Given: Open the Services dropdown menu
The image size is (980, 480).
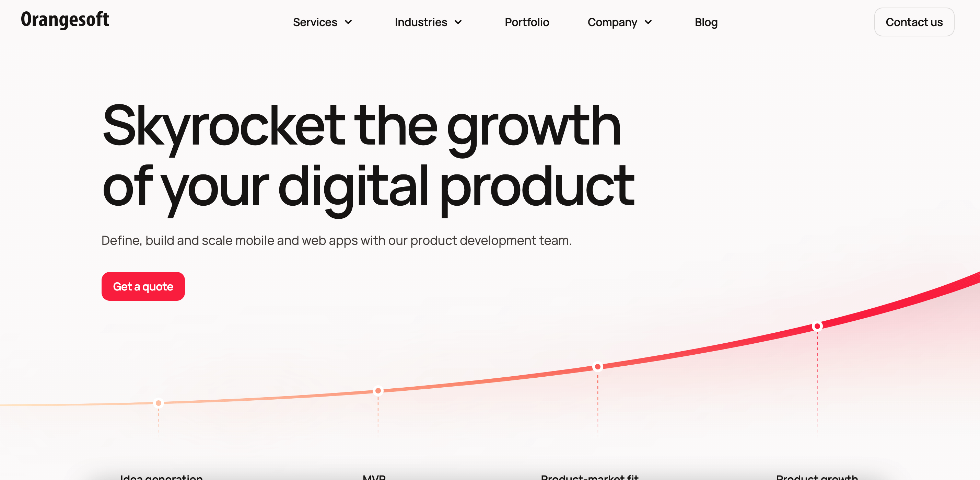Looking at the screenshot, I should tap(322, 23).
